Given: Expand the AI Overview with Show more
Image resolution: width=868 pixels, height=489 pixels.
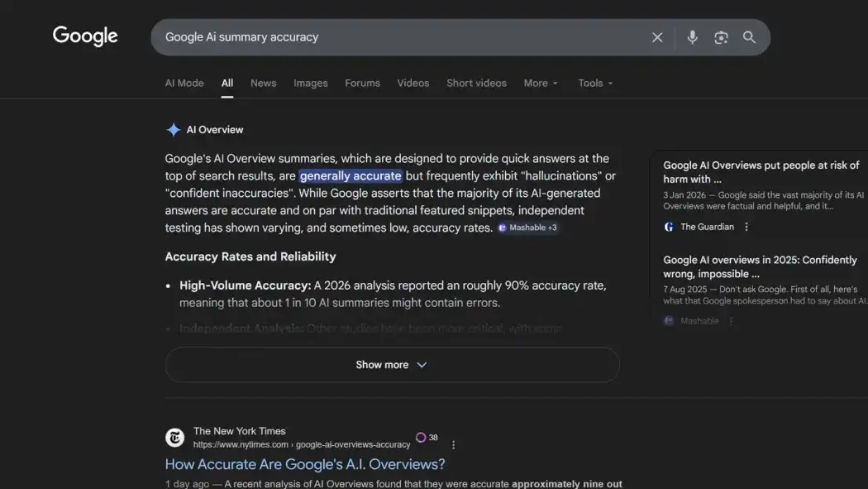Looking at the screenshot, I should click(391, 364).
